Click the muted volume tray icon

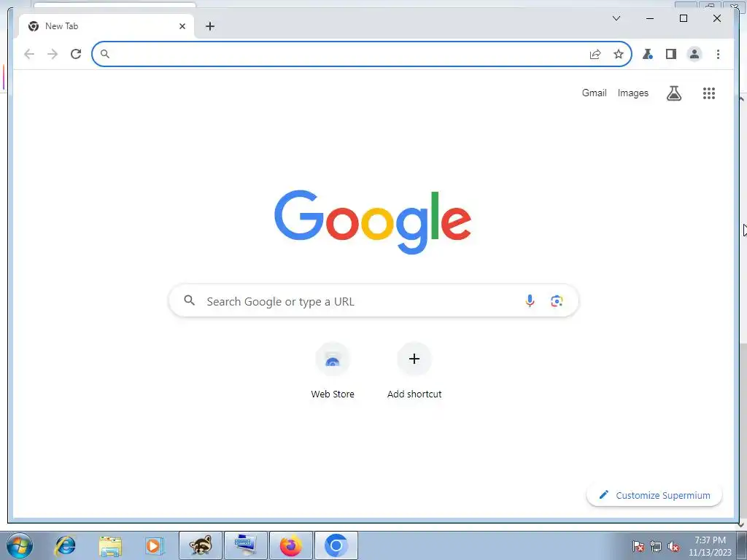673,547
